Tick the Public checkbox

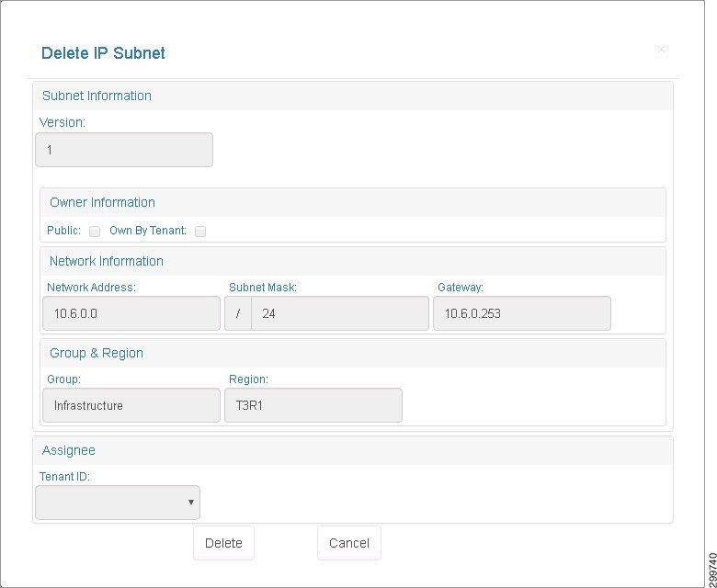pyautogui.click(x=95, y=232)
